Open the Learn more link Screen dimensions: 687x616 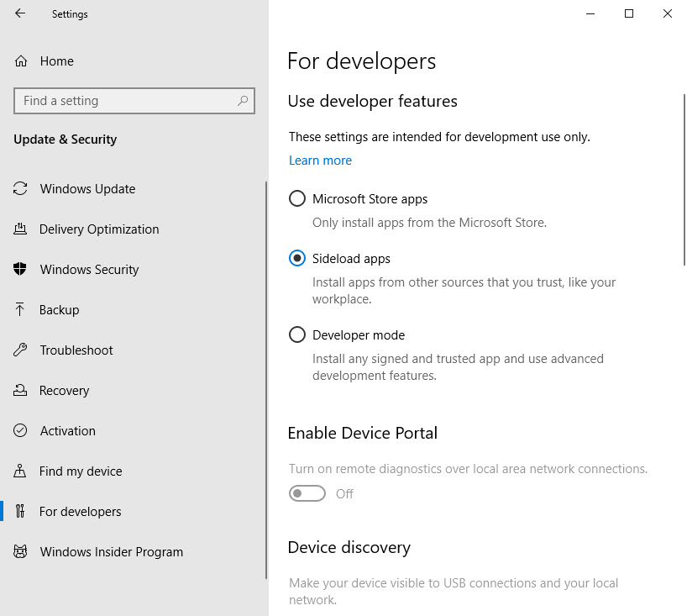click(320, 160)
